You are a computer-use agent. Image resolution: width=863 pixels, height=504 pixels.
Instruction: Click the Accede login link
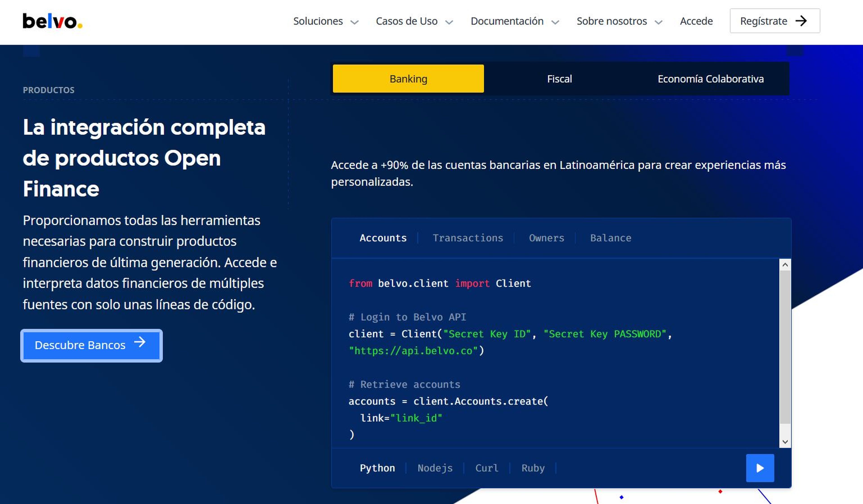696,21
